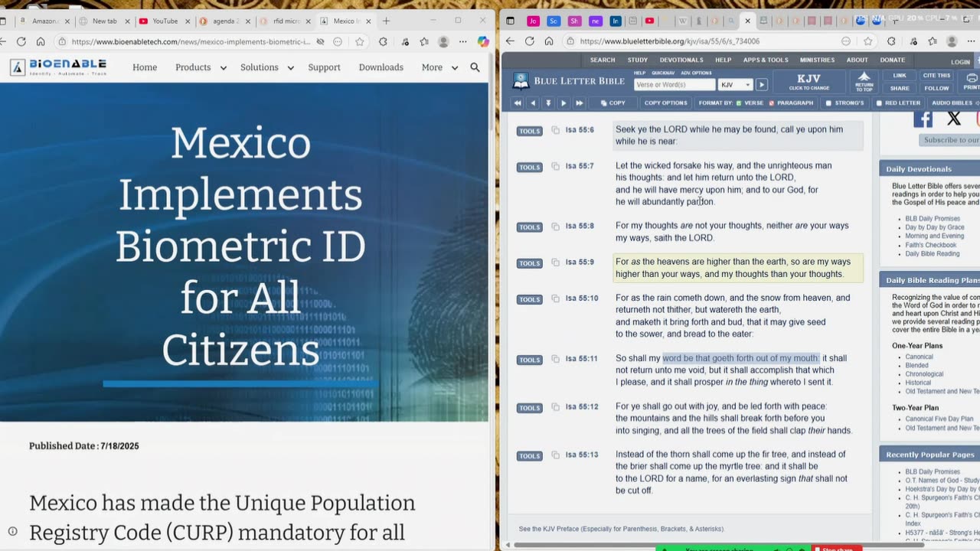Open Devotionals menu on Blue Letter Bible
The height and width of the screenshot is (551, 980).
[681, 60]
